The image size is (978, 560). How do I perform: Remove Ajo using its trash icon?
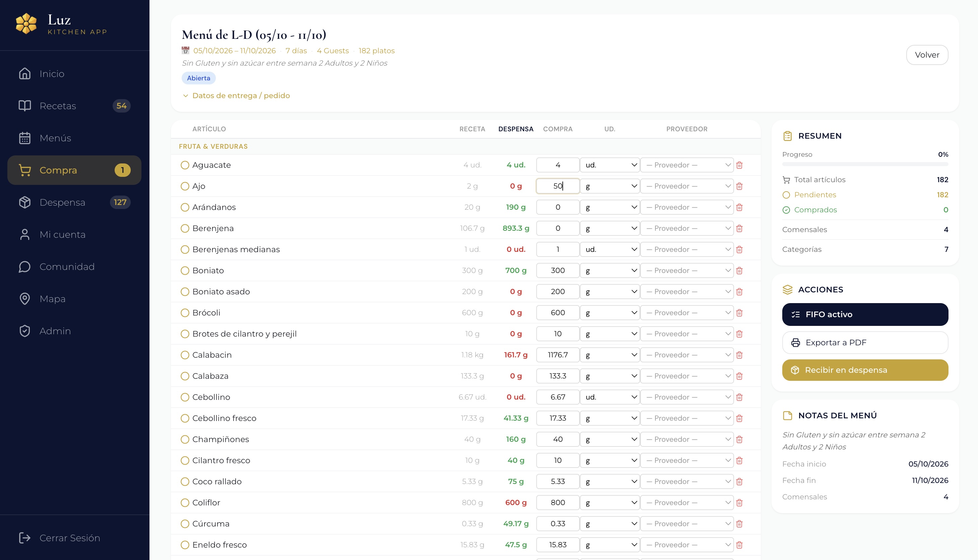(x=739, y=186)
